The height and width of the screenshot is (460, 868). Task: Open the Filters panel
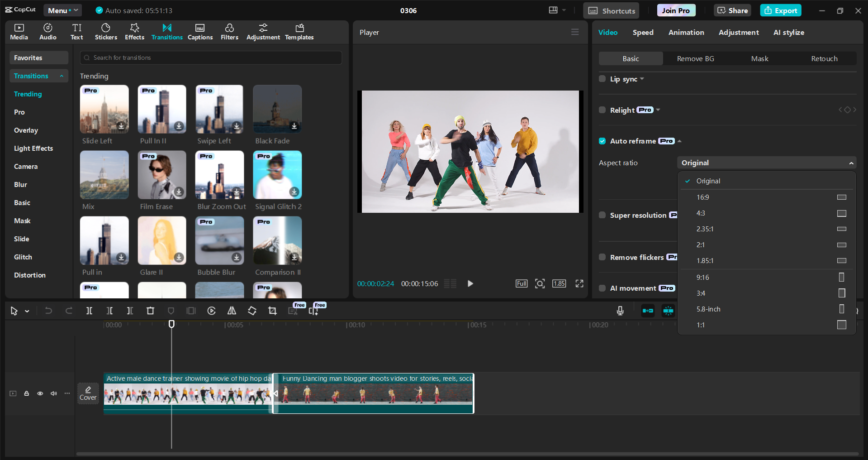(229, 31)
